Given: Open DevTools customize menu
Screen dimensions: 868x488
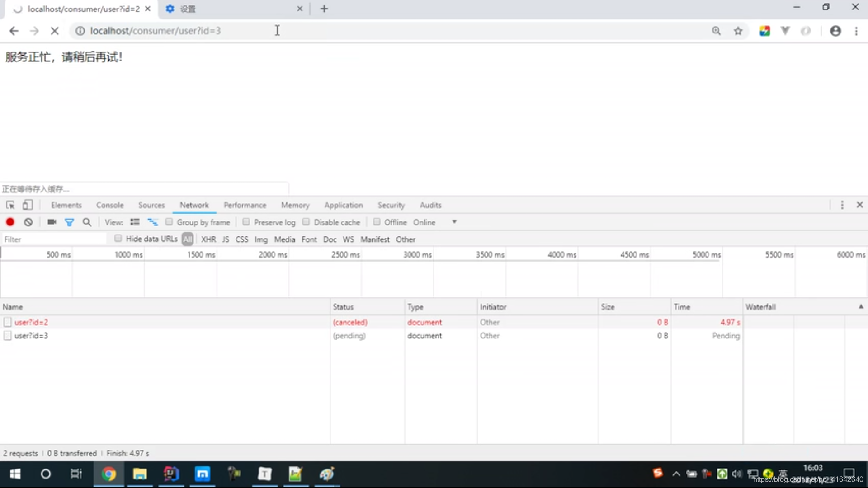Looking at the screenshot, I should click(842, 205).
